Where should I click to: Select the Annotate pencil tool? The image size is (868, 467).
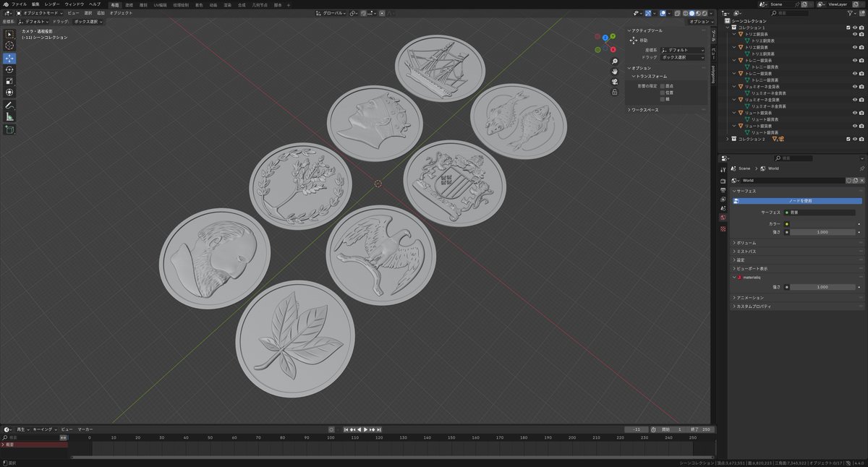point(10,105)
